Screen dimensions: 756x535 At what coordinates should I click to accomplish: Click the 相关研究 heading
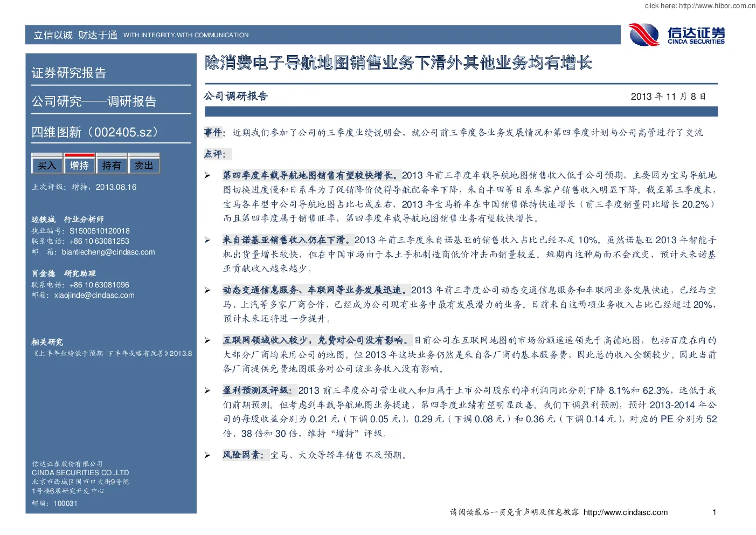pyautogui.click(x=47, y=342)
